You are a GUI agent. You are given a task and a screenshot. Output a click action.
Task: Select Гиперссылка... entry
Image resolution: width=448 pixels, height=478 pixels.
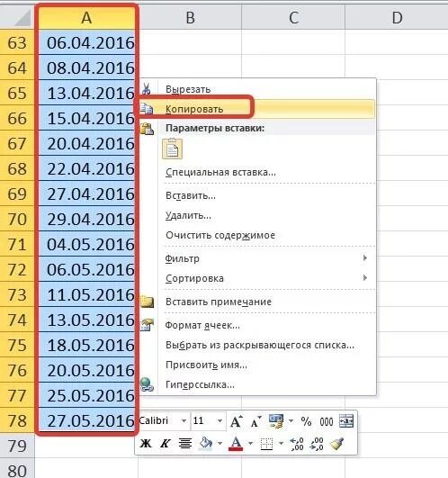200,384
